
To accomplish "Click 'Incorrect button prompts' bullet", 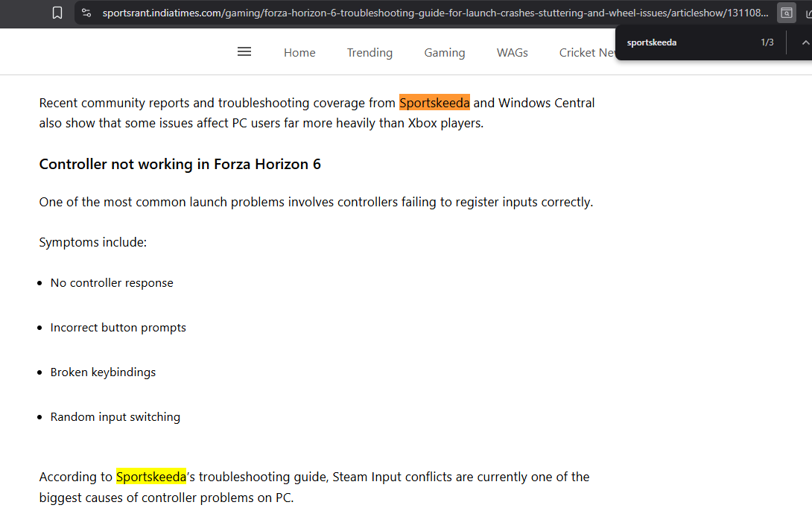I will (x=118, y=328).
